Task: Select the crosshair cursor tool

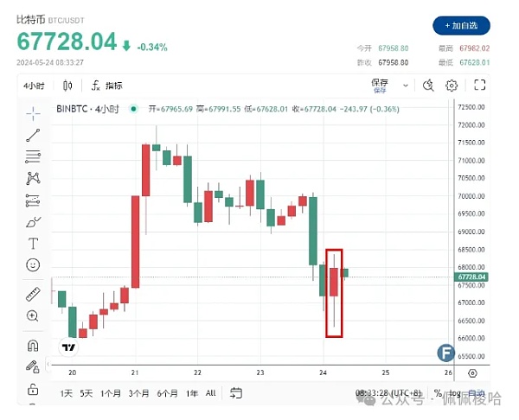Action: [33, 113]
